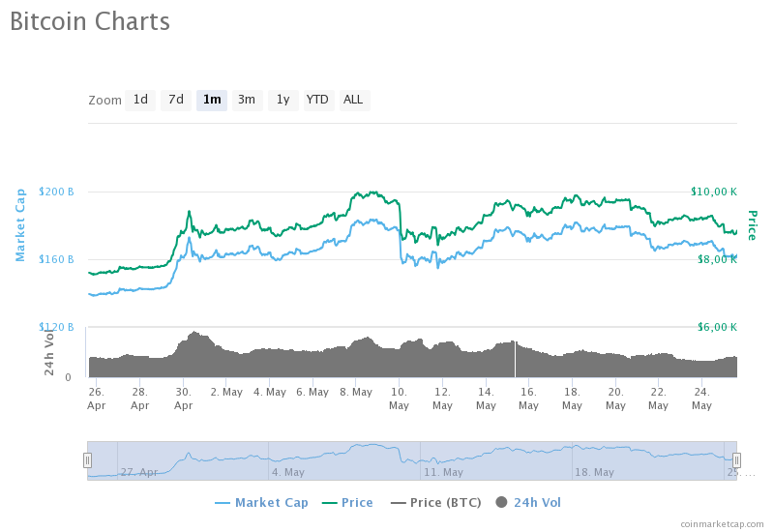774x532 pixels.
Task: Click the 24h Vol gray circle icon
Action: pos(501,502)
